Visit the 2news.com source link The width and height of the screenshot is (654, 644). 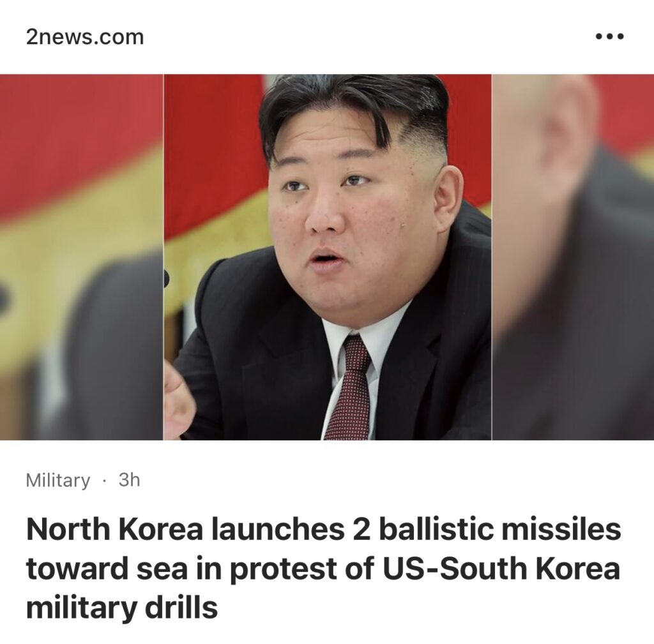tap(85, 37)
